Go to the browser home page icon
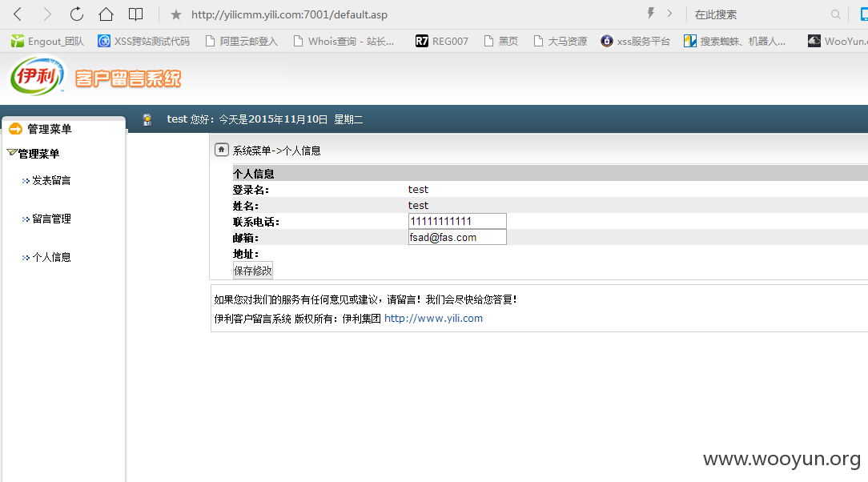 point(106,14)
